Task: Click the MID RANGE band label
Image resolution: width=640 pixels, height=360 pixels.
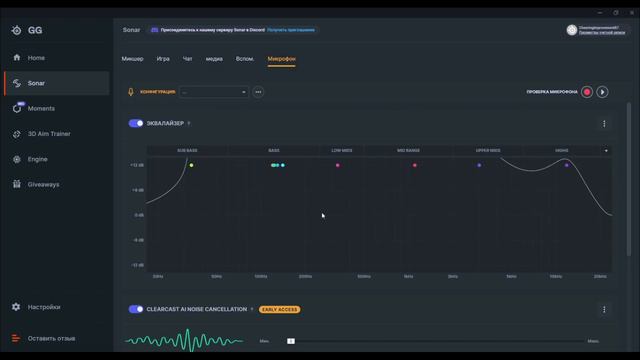Action: pyautogui.click(x=408, y=151)
